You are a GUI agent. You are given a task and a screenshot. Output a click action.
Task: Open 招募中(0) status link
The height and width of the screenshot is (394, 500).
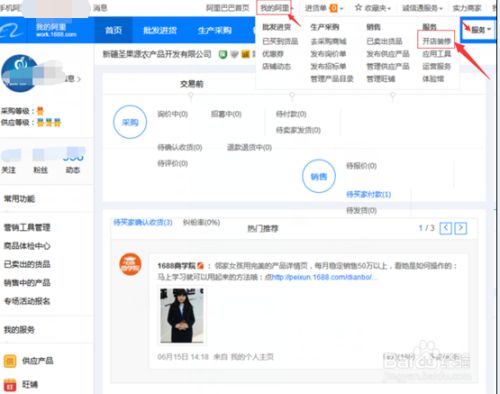tap(226, 114)
